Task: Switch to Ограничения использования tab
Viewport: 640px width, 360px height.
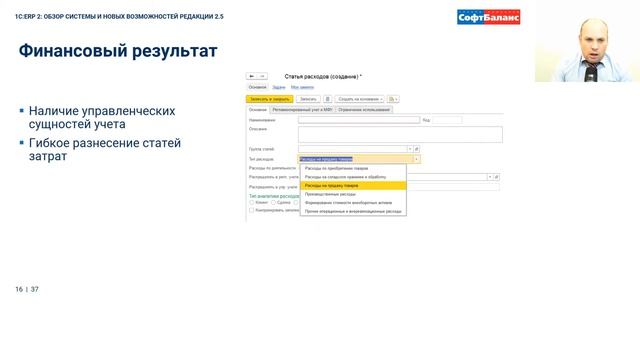Action: (x=364, y=110)
